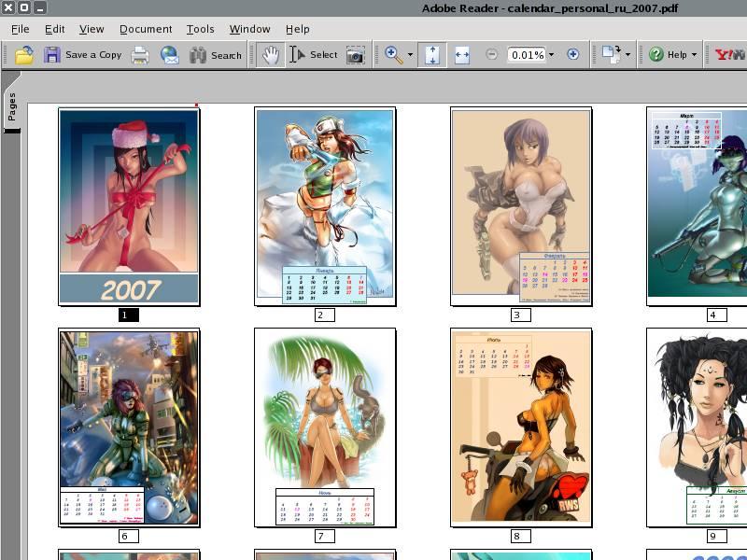
Task: Click the zoom out minus button
Action: click(492, 54)
